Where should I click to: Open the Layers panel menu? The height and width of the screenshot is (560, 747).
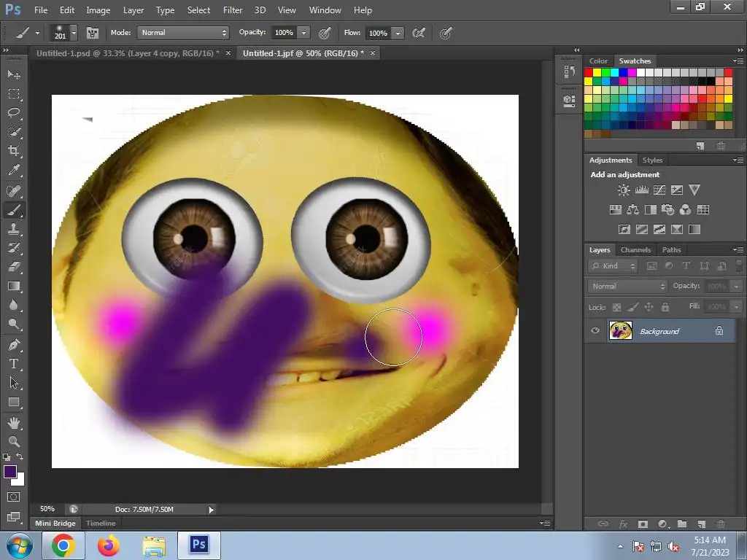[x=738, y=249]
